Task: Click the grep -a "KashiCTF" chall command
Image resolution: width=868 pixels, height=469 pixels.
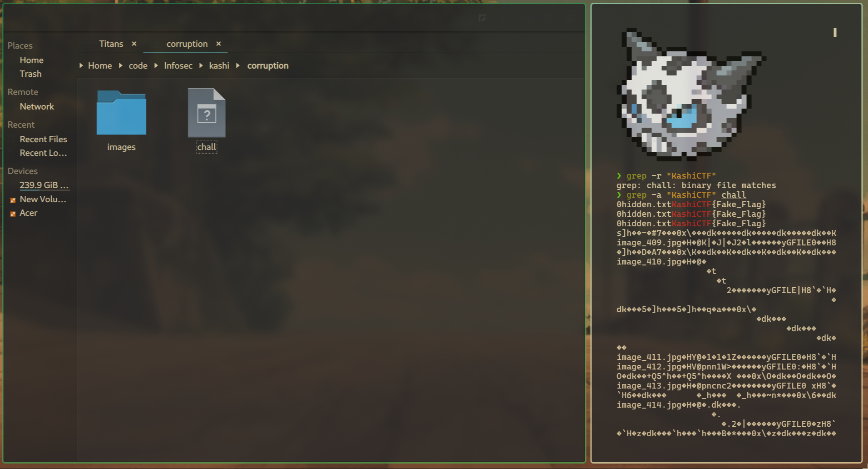Action: [681, 195]
